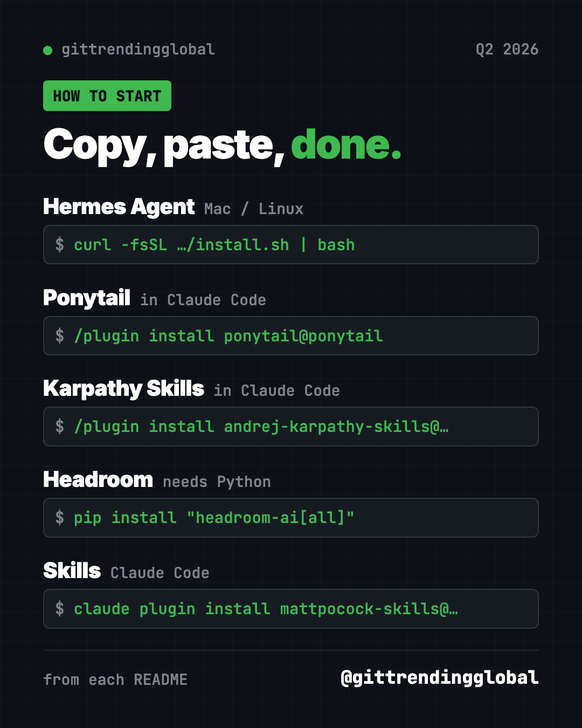
Task: Click 'in Claude Code' beside Ponytail
Action: click(203, 300)
